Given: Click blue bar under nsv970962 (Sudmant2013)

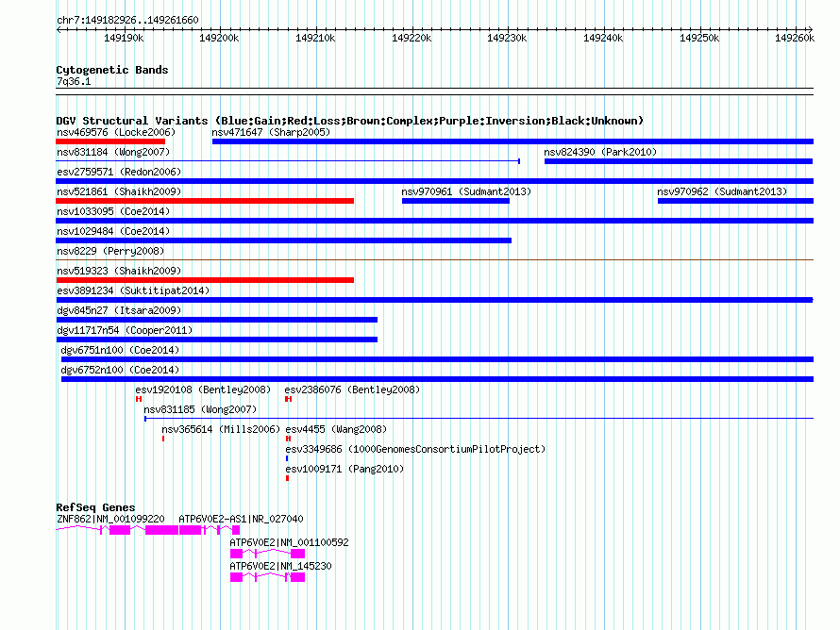Looking at the screenshot, I should click(x=735, y=201).
